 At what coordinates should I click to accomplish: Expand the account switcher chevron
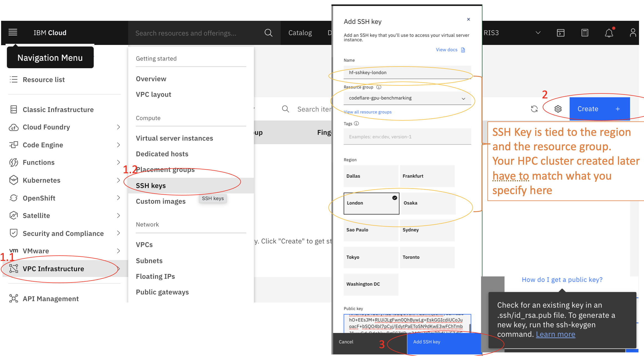pyautogui.click(x=538, y=33)
